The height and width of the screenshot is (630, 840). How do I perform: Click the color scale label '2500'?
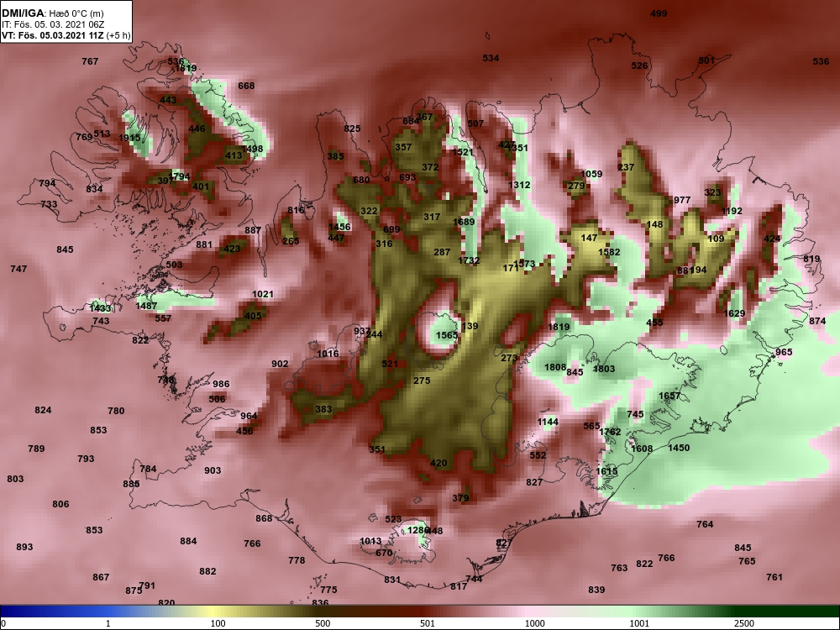744,623
